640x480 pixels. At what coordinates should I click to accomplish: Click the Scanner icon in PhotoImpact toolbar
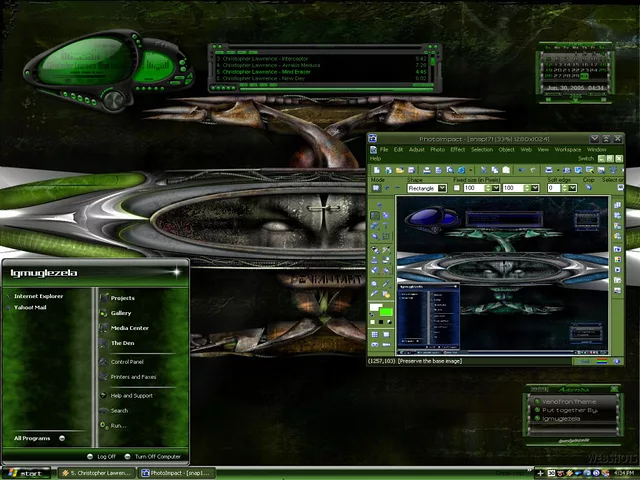[549, 170]
